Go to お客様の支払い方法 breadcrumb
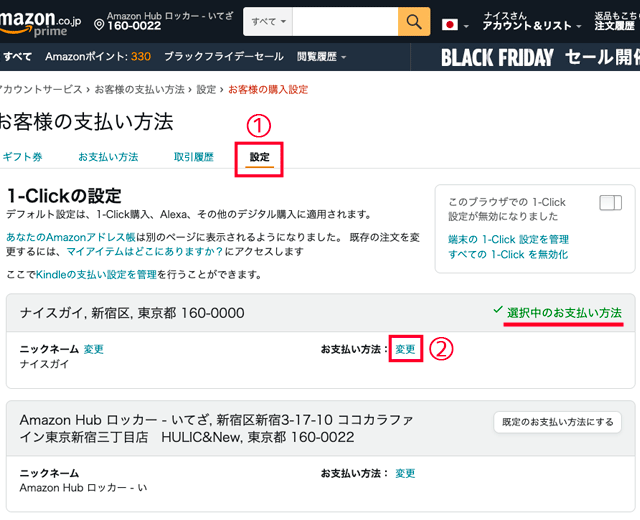Image resolution: width=640 pixels, height=520 pixels. click(x=140, y=89)
